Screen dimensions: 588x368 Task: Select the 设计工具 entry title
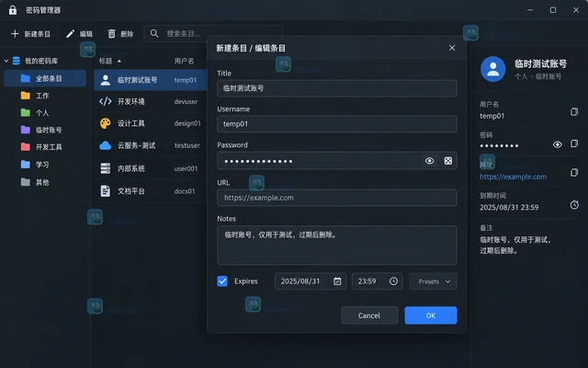tap(130, 123)
